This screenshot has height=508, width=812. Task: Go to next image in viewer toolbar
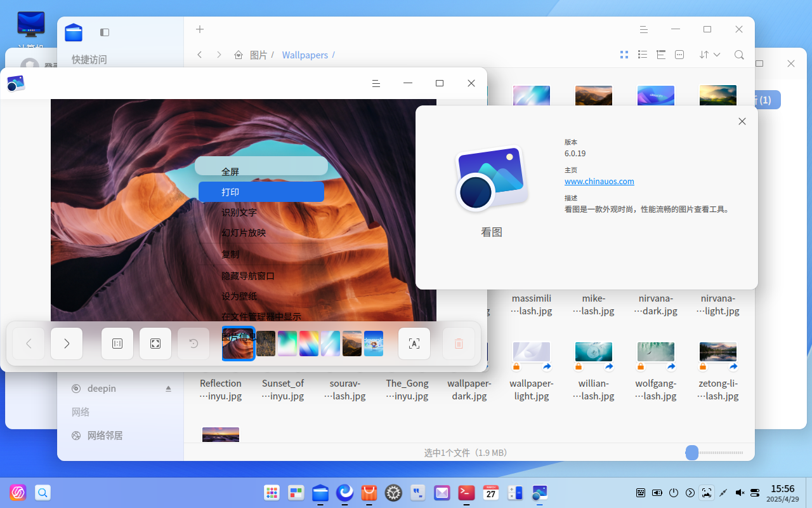[x=67, y=344]
